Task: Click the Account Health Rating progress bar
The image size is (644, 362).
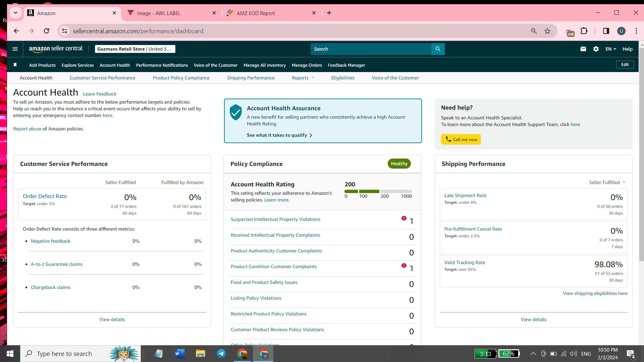Action: pyautogui.click(x=378, y=191)
